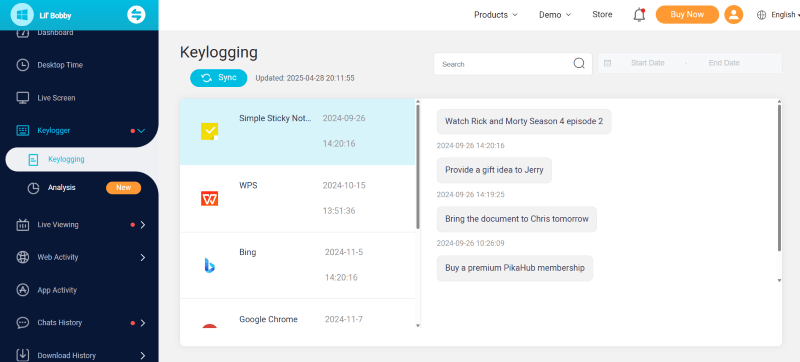800x362 pixels.
Task: Click the Chats History speech bubble icon
Action: pos(22,323)
